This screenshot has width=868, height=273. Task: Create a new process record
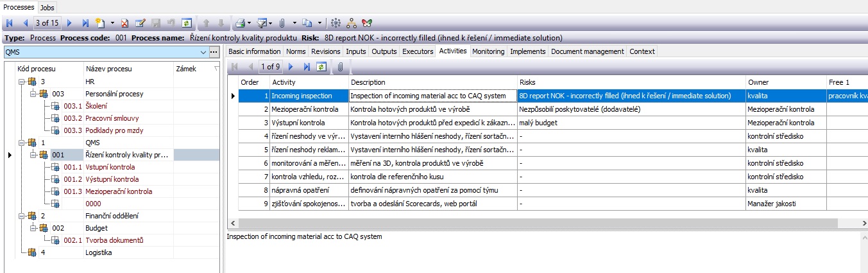100,23
